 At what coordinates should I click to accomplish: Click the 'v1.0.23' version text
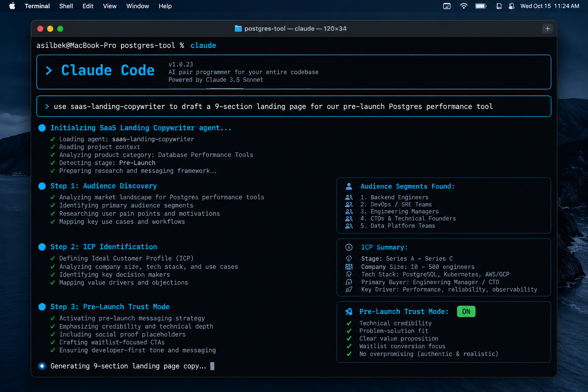181,64
